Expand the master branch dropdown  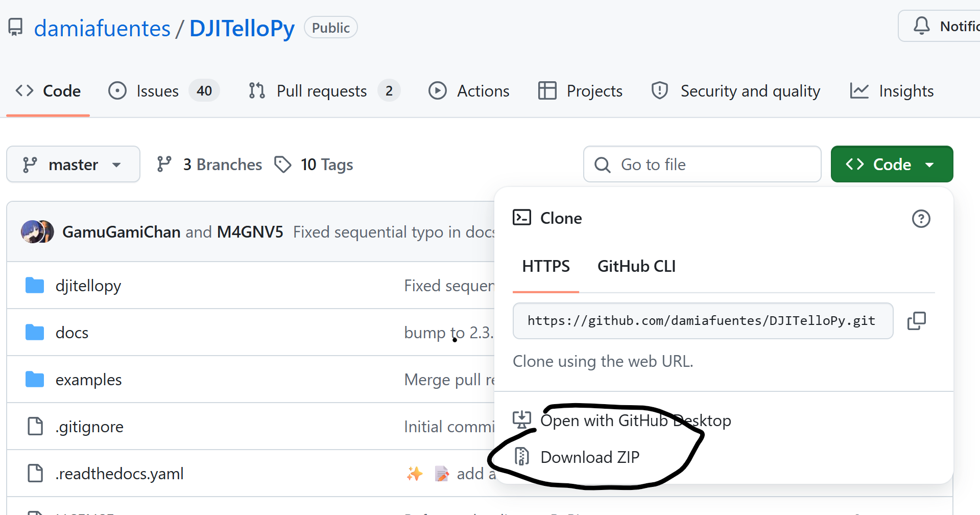pyautogui.click(x=73, y=164)
